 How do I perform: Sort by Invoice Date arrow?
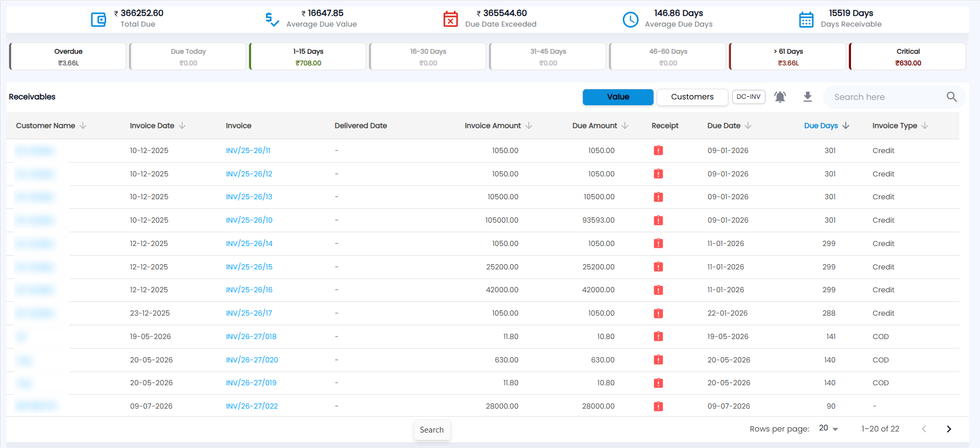pos(182,125)
